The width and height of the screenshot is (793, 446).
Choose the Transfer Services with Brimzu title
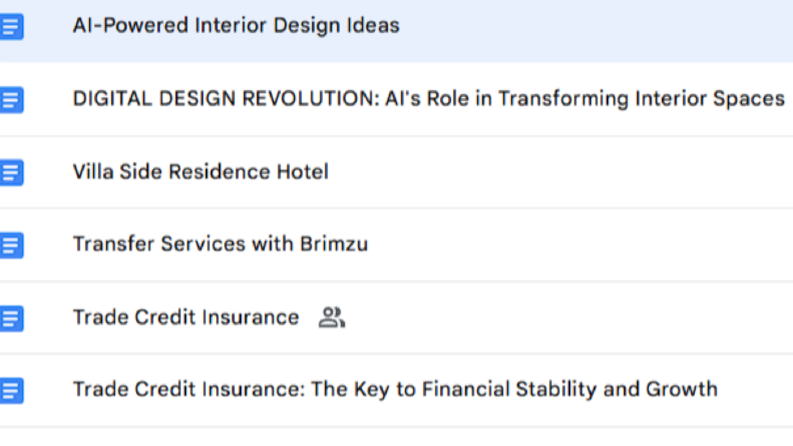click(221, 244)
